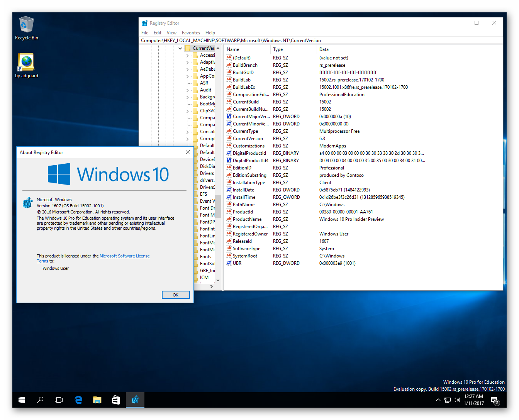Screen dimensions: 519x420
Task: Click the volume speaker tray icon
Action: coord(457,400)
